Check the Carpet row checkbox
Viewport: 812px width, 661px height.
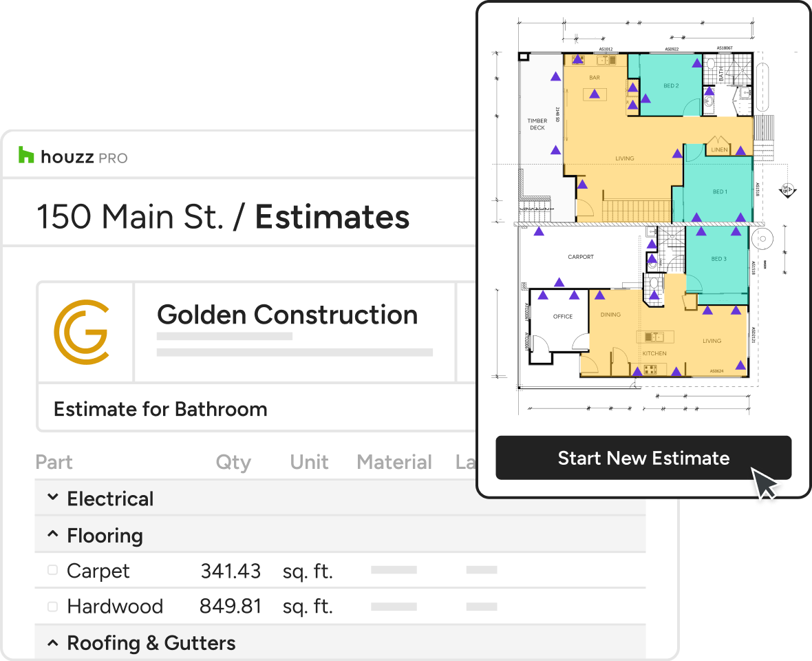click(x=52, y=570)
